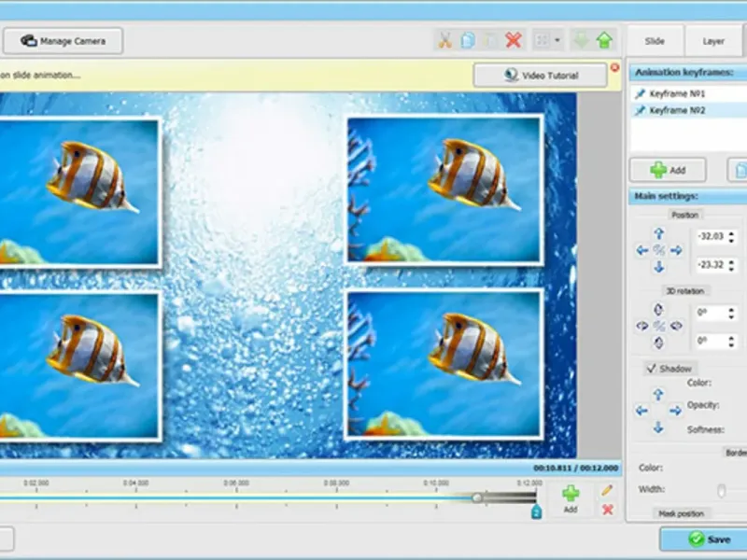Adjust the first 3D rotation spinner
Image resolution: width=747 pixels, height=560 pixels.
point(732,313)
